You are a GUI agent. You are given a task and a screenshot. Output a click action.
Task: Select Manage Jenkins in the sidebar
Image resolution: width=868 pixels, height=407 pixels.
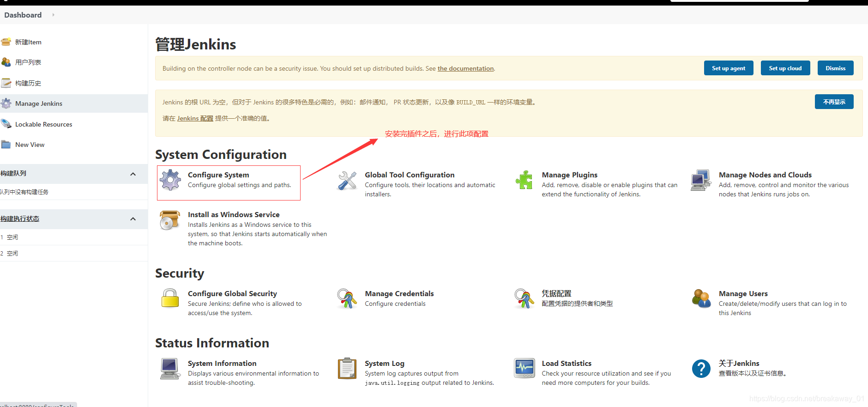pyautogui.click(x=39, y=103)
